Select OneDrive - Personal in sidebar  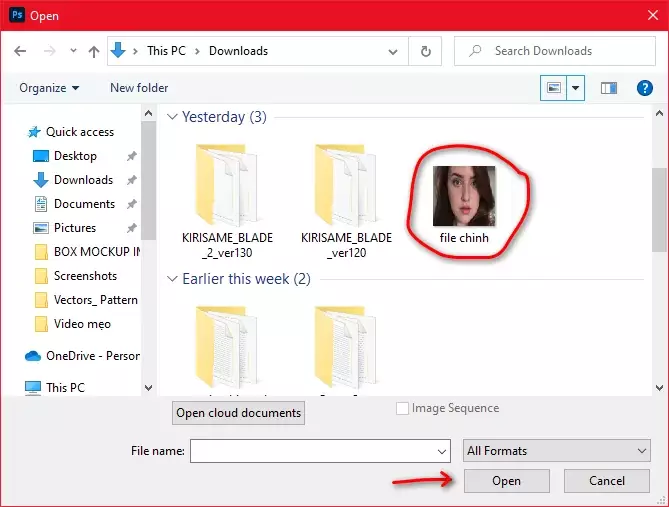(x=82, y=355)
